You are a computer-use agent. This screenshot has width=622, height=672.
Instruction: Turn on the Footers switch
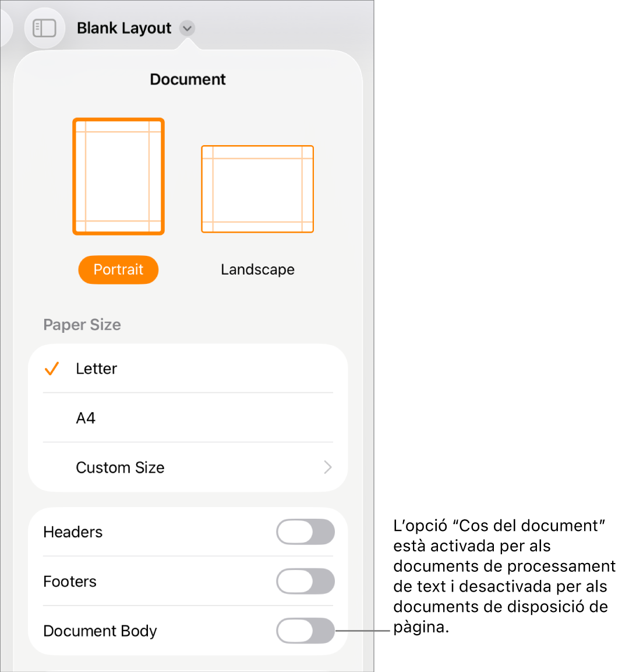point(305,581)
